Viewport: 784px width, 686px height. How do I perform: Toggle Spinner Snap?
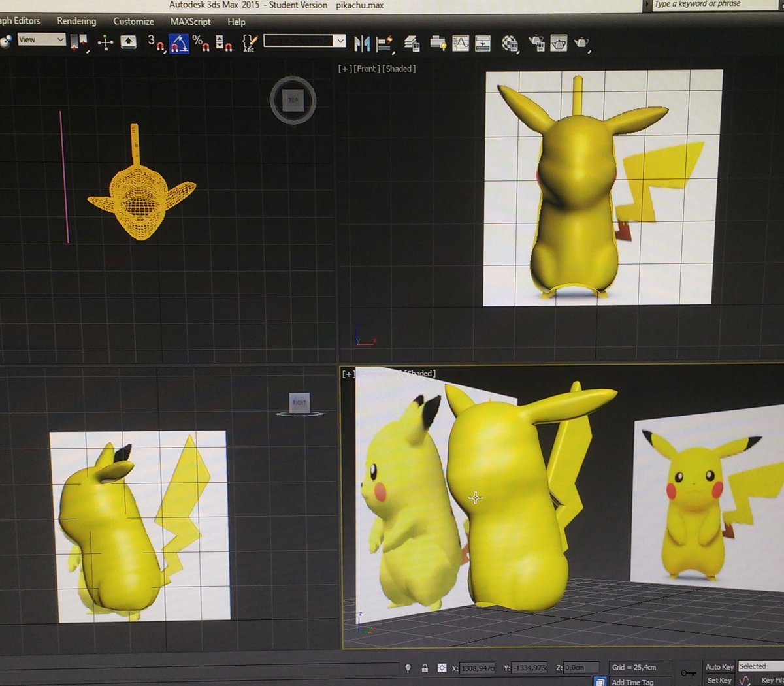point(224,44)
